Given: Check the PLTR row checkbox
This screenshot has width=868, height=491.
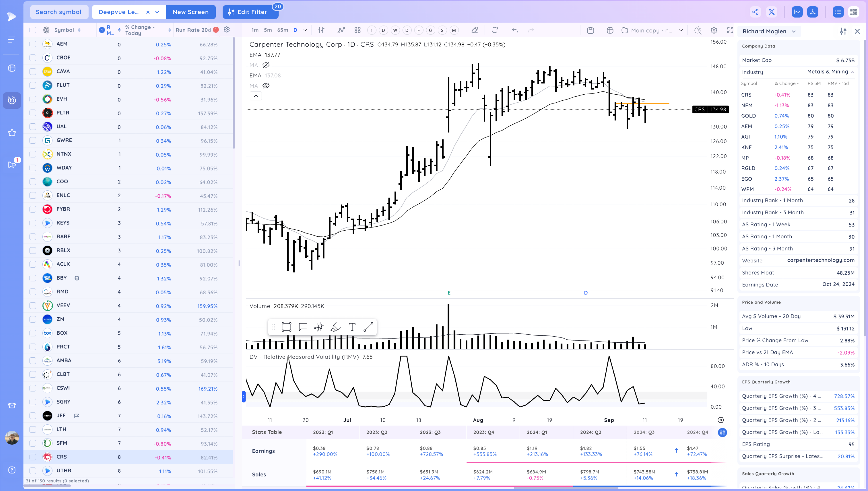Looking at the screenshot, I should coord(33,113).
